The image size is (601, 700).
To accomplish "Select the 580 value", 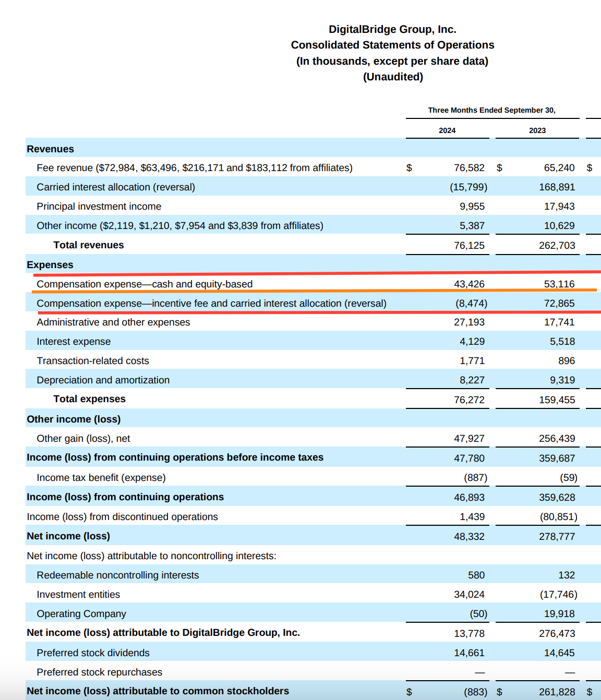I will (x=476, y=575).
